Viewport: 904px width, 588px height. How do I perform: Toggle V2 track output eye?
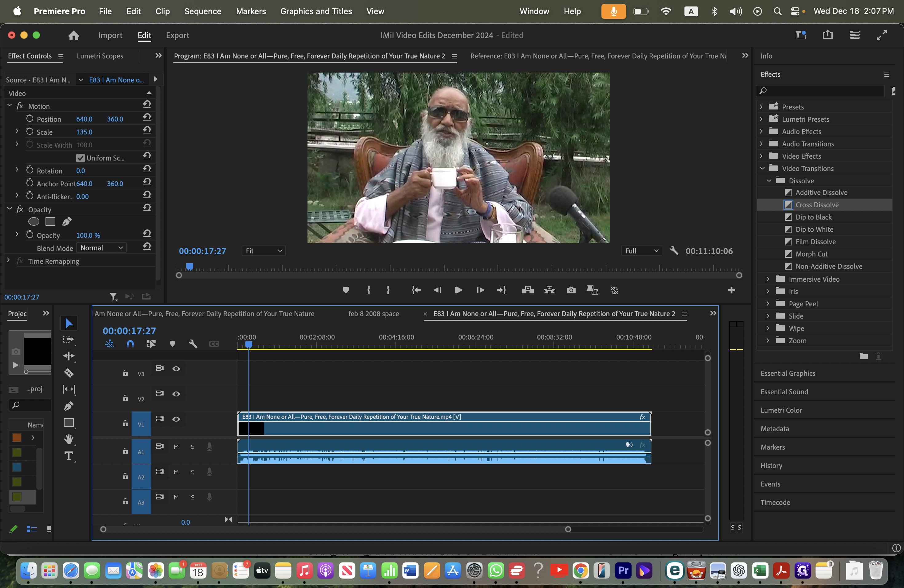coord(176,394)
